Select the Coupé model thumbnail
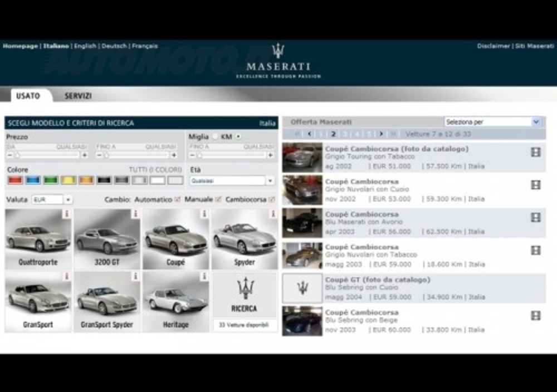Viewport: 557px width, 392px height. point(175,239)
